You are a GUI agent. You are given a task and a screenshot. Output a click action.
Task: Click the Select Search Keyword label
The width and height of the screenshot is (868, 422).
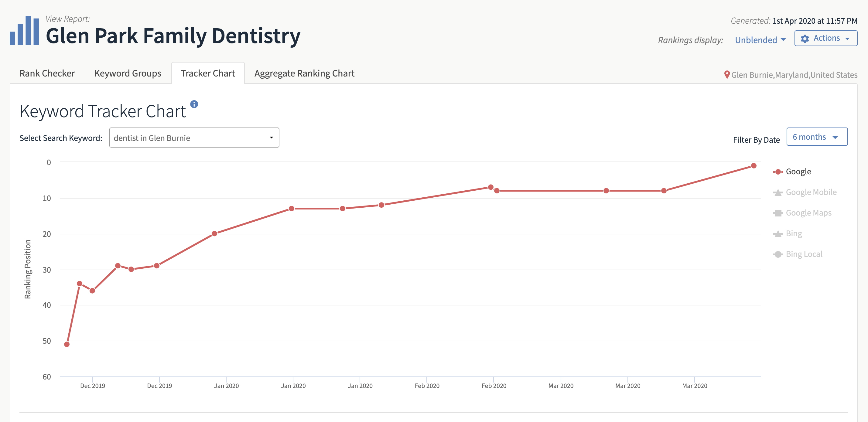61,138
